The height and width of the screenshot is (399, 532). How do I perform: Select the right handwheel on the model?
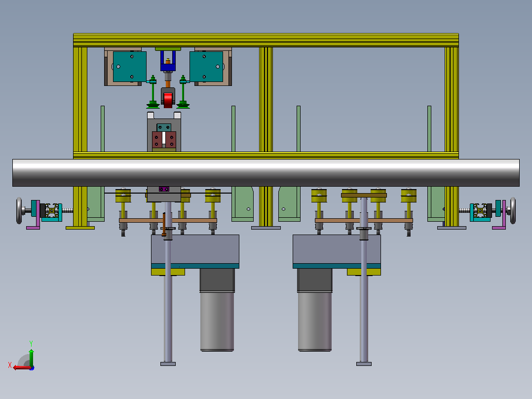[x=513, y=211]
